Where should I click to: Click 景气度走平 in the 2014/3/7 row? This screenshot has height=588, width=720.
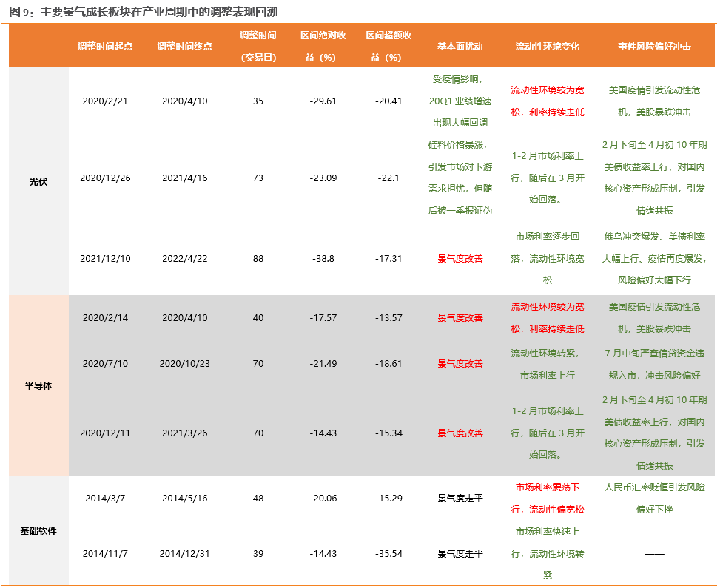460,499
